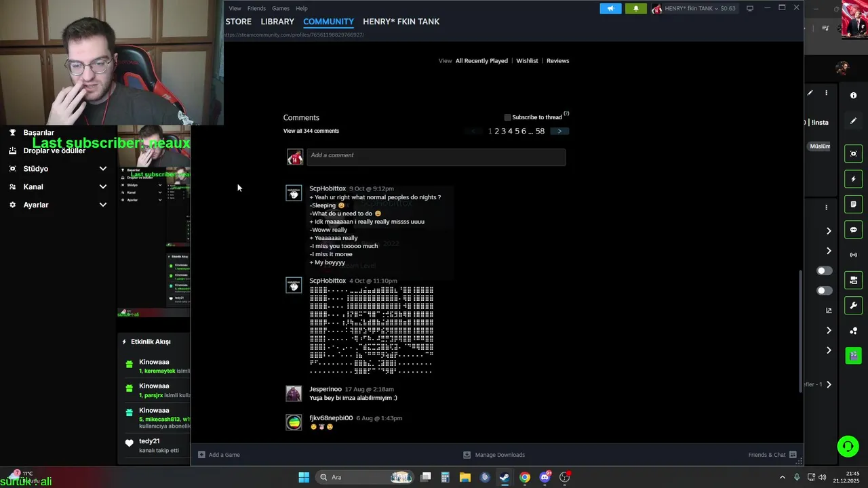Click the document note icon in right sidebar
The height and width of the screenshot is (488, 868).
pyautogui.click(x=854, y=204)
